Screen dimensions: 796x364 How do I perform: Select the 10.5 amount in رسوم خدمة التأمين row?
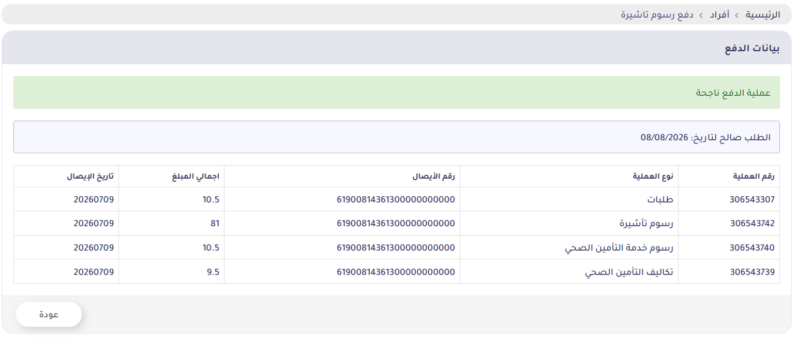point(172,248)
